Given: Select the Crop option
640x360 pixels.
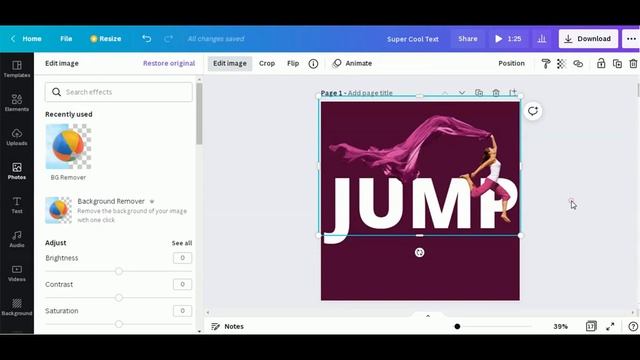Looking at the screenshot, I should point(267,63).
